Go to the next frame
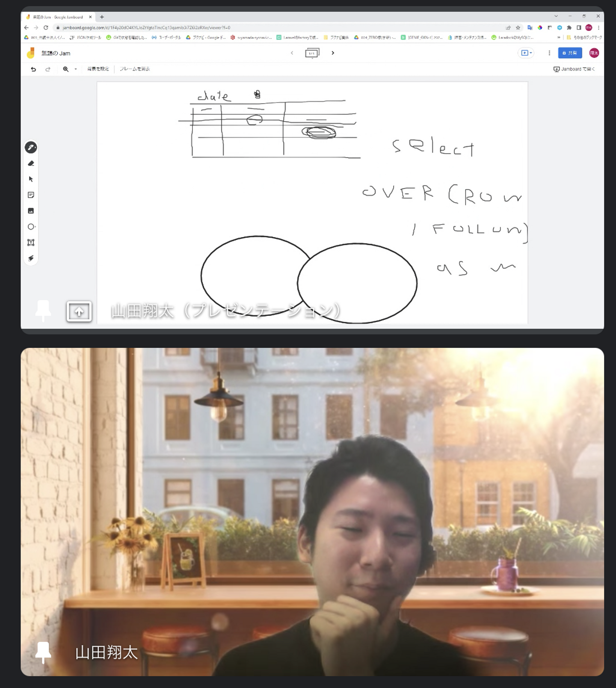The height and width of the screenshot is (688, 616). tap(333, 53)
